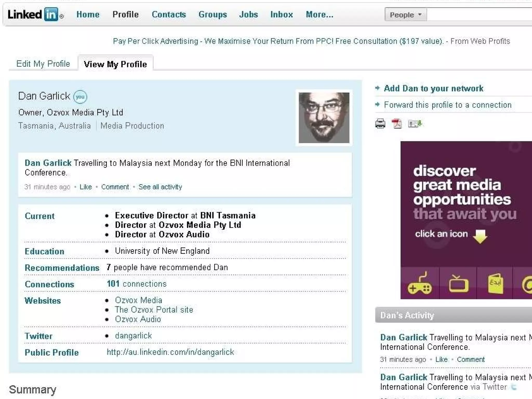
Task: Open Director at Ozvox Audio position
Action: click(x=162, y=234)
